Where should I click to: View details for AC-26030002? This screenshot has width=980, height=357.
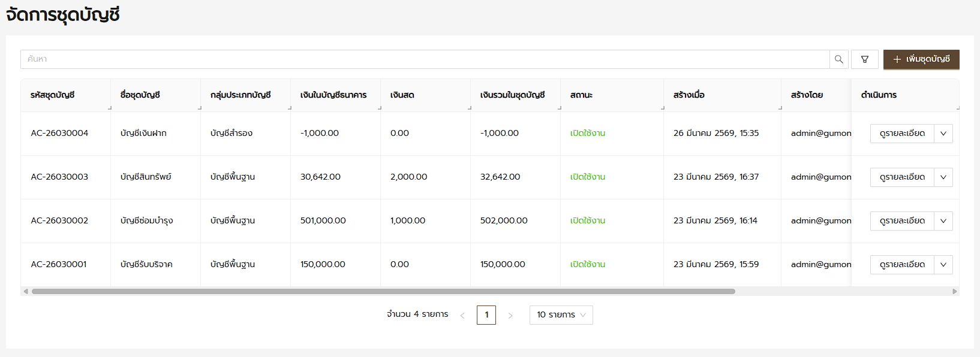(x=901, y=221)
